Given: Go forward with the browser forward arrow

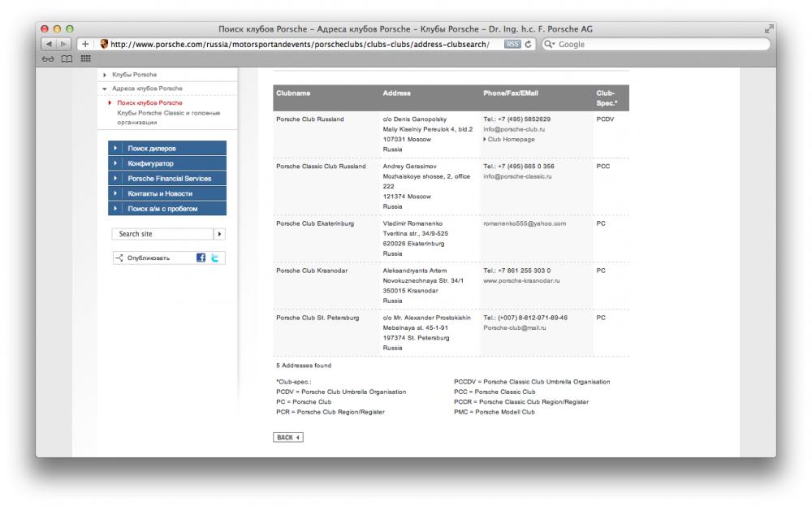Looking at the screenshot, I should 63,44.
